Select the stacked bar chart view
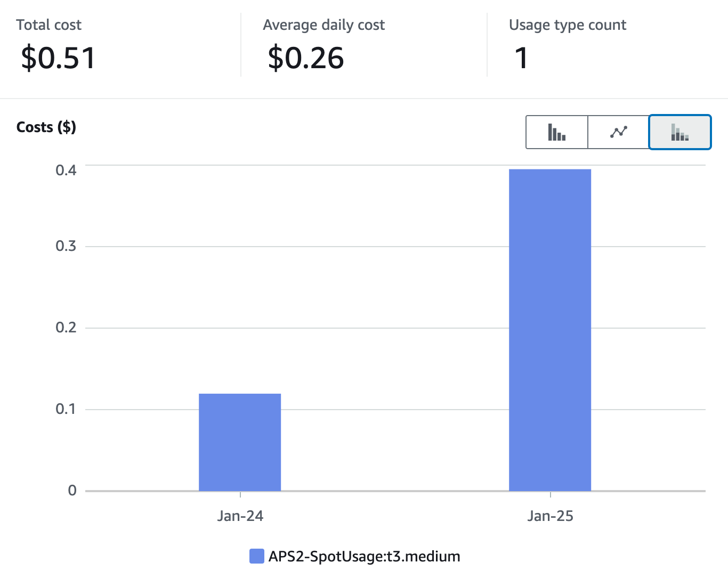 tap(680, 132)
